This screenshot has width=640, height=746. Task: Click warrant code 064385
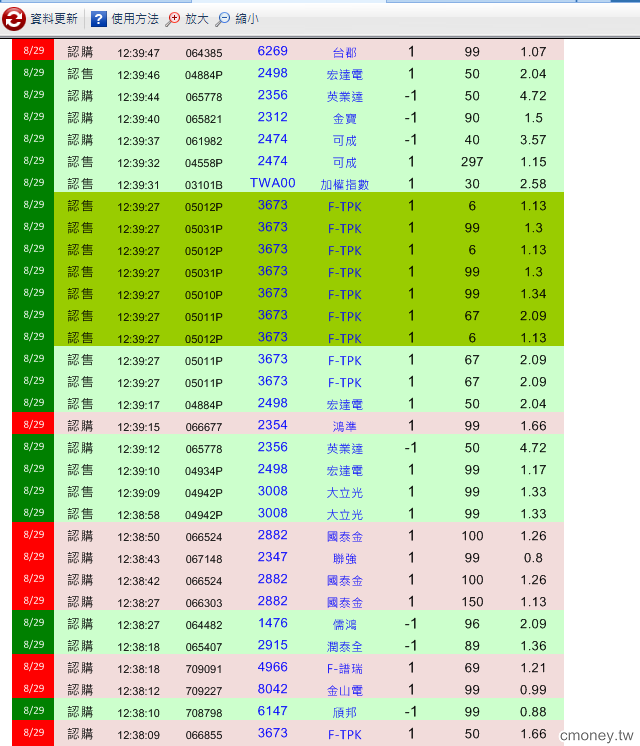tap(204, 53)
